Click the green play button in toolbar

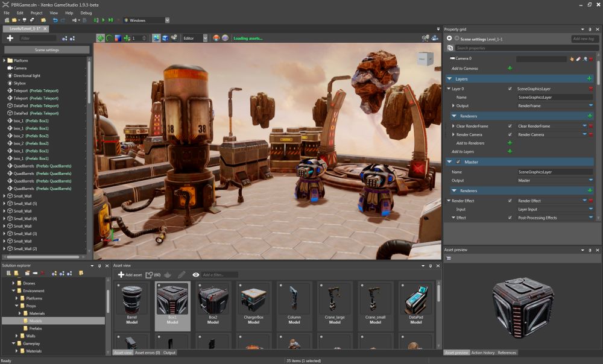click(104, 20)
